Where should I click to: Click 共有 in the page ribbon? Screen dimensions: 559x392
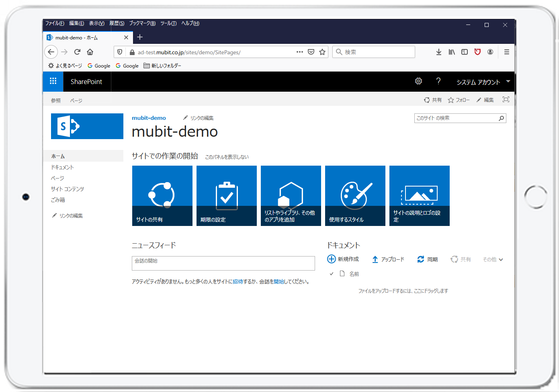point(433,100)
